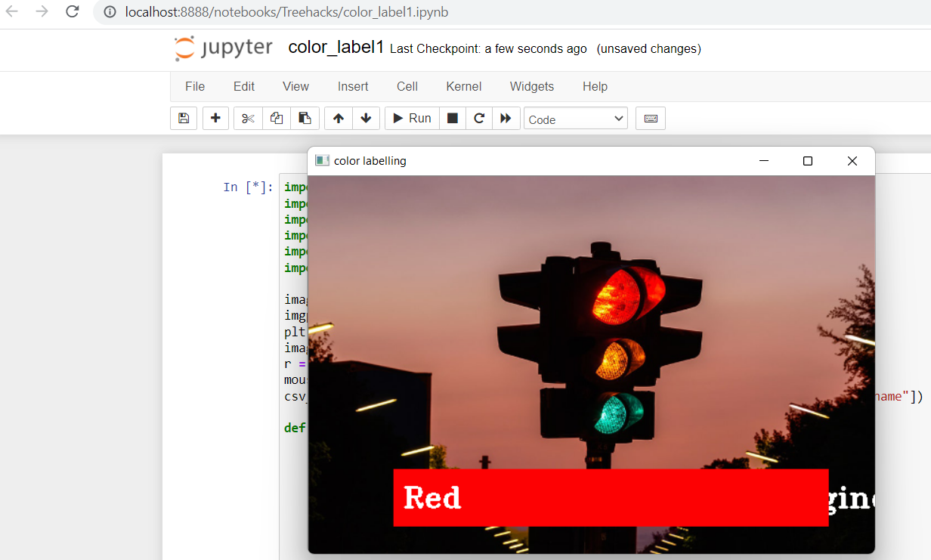Open the Widgets menu
The image size is (931, 560).
point(531,86)
